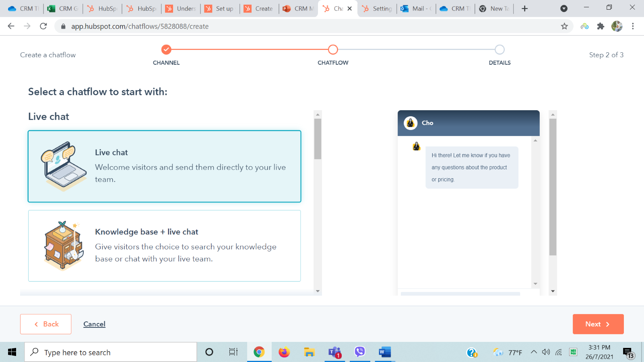Open Word from the taskbar
Screen dimensions: 644x362
click(385, 352)
